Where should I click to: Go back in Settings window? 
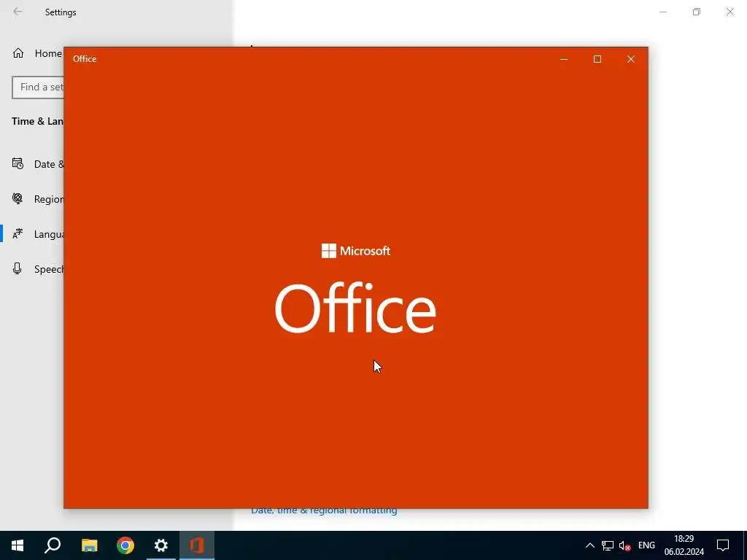pyautogui.click(x=18, y=12)
